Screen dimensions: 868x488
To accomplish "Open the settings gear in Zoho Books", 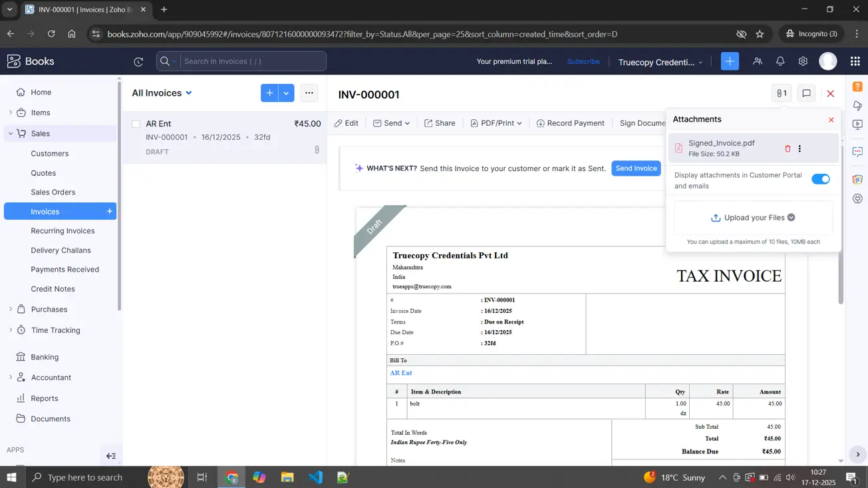I will click(x=803, y=61).
